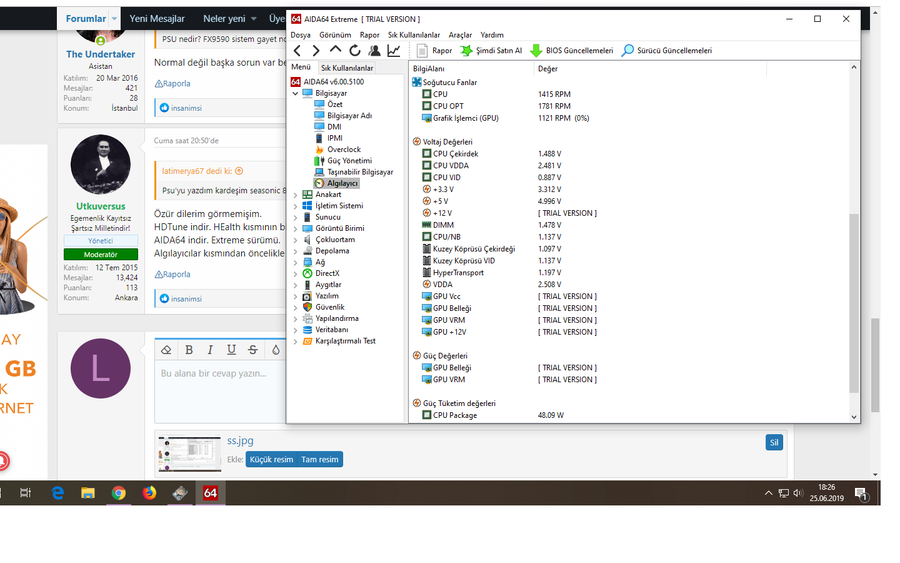Select Güç Yönetimi tree item
900x563 pixels.
click(x=350, y=161)
